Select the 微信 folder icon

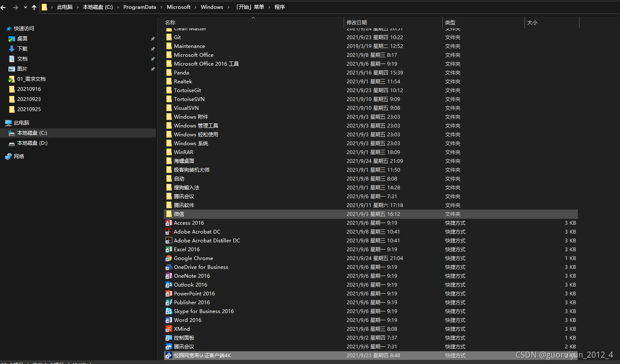click(169, 214)
